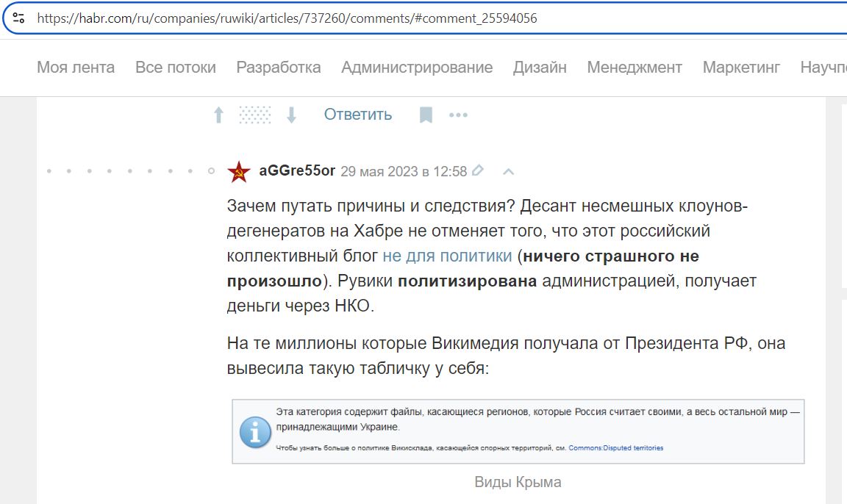Viewport: 847px width, 504px height.
Task: Open the Менеджмент section
Action: click(635, 68)
